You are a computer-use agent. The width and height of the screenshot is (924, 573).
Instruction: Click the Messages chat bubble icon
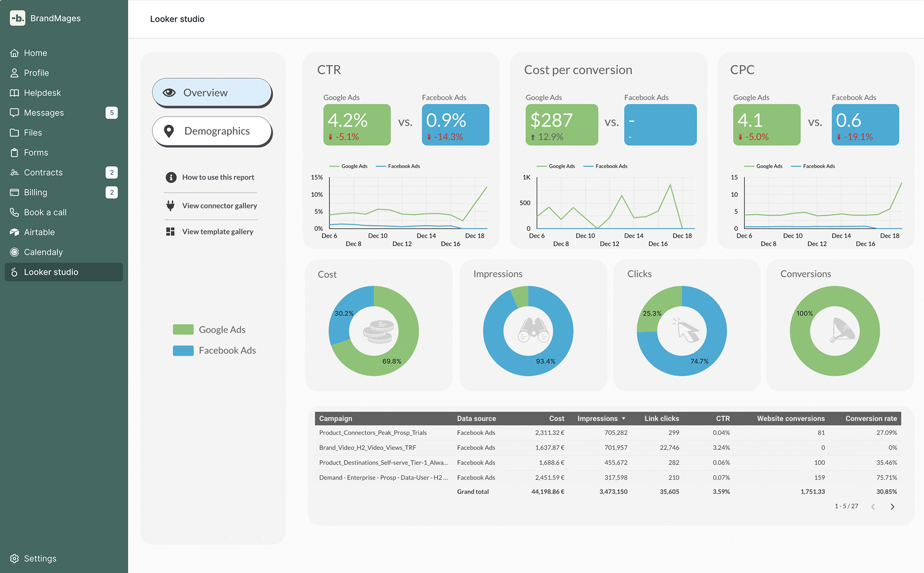tap(14, 113)
